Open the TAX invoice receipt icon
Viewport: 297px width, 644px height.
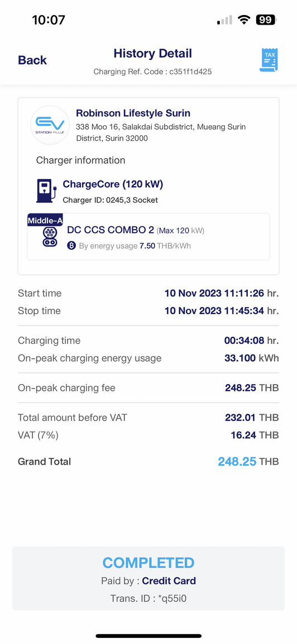coord(269,60)
